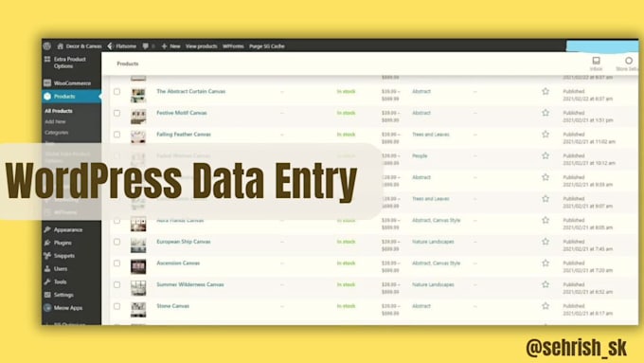Viewport: 644px width, 363px height.
Task: Click Stone Canvas product thumbnail
Action: (x=138, y=310)
